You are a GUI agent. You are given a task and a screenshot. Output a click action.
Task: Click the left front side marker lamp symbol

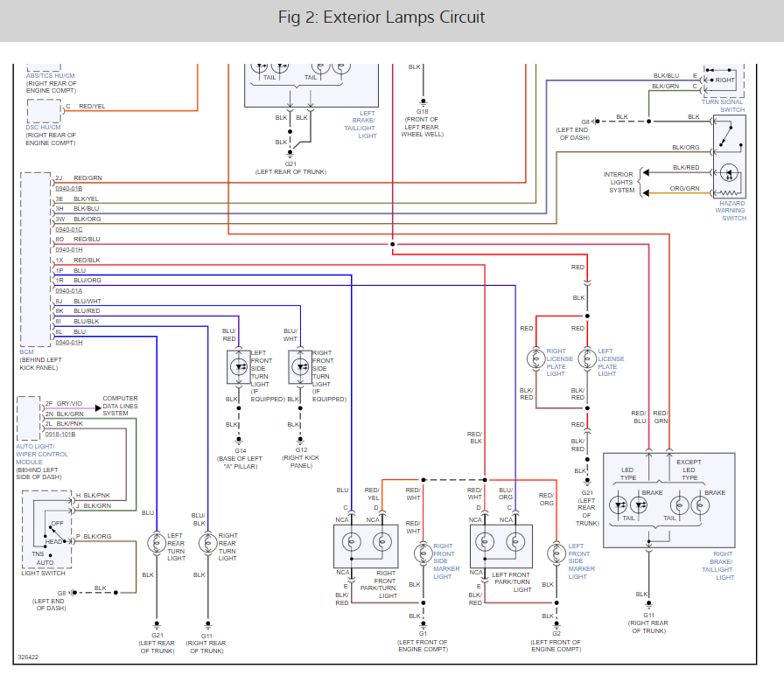(556, 553)
